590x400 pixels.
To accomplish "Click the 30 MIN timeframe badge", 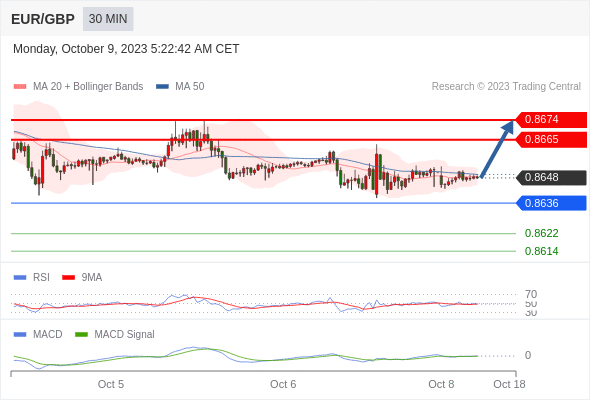I will 108,19.
